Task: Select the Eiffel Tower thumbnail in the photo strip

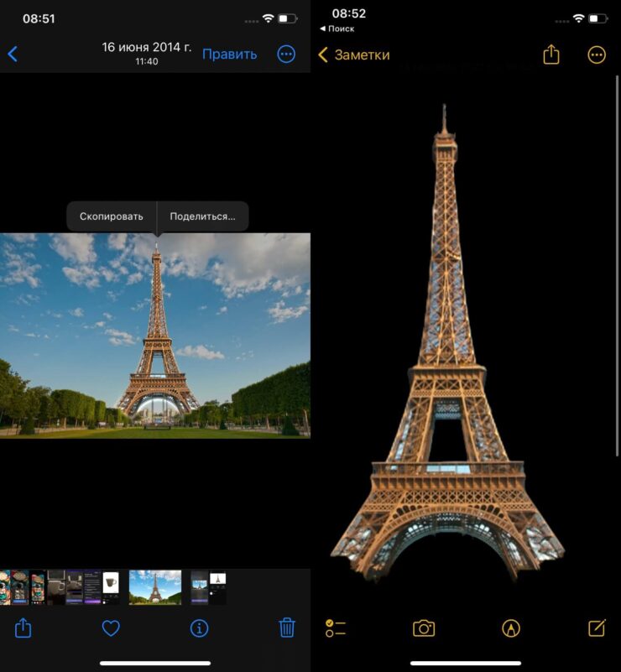Action: (x=155, y=587)
